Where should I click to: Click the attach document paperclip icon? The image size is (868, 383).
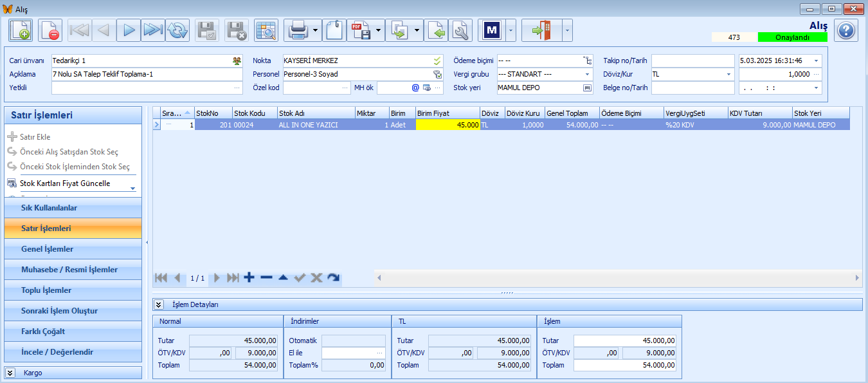(x=334, y=30)
